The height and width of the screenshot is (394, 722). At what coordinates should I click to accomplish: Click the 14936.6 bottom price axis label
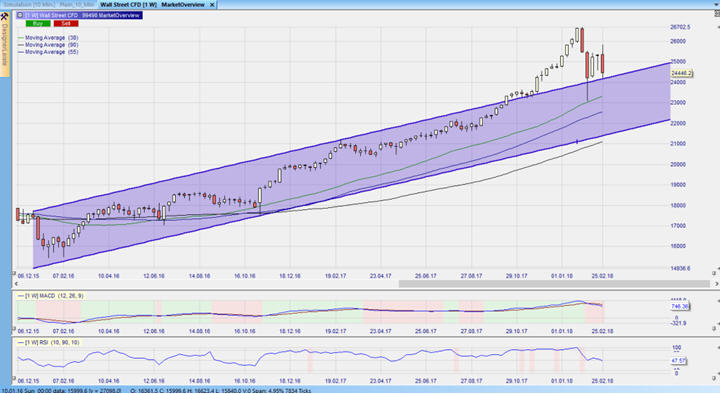(x=680, y=268)
